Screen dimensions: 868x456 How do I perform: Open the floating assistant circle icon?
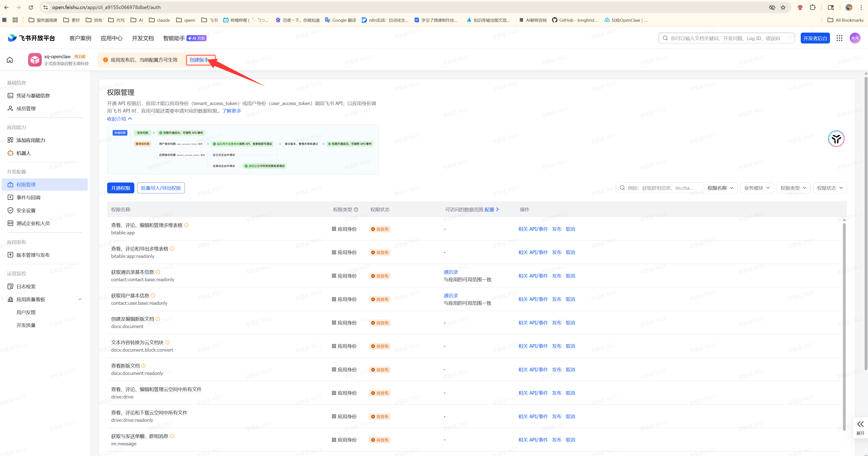click(836, 139)
